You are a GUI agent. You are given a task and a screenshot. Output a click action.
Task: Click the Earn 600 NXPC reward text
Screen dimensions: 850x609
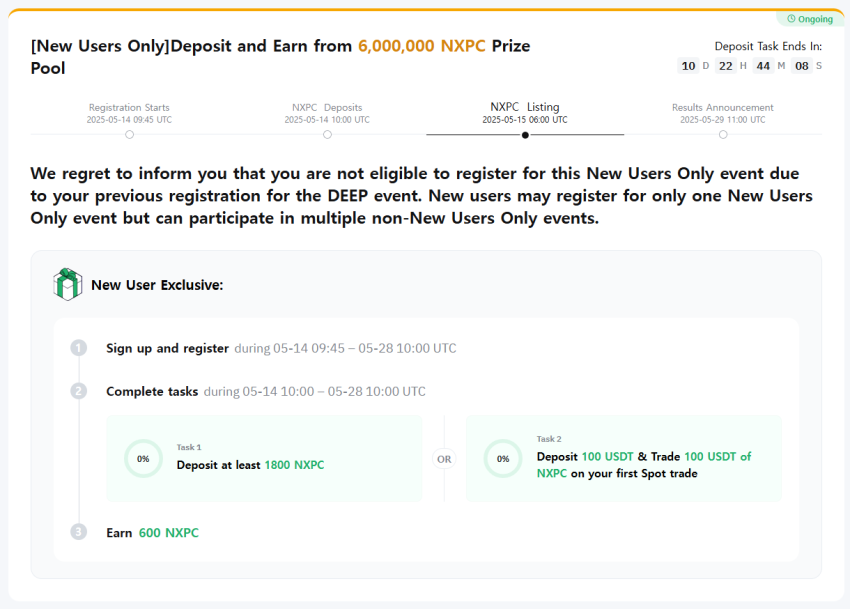point(149,533)
